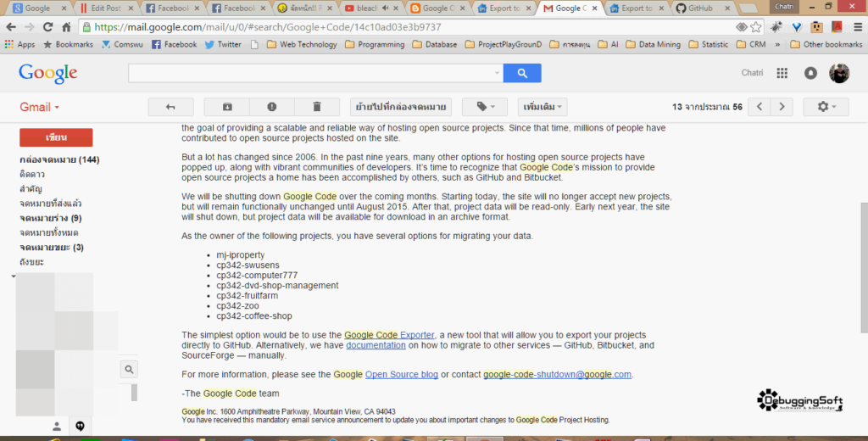Go to the older message arrow

[782, 107]
